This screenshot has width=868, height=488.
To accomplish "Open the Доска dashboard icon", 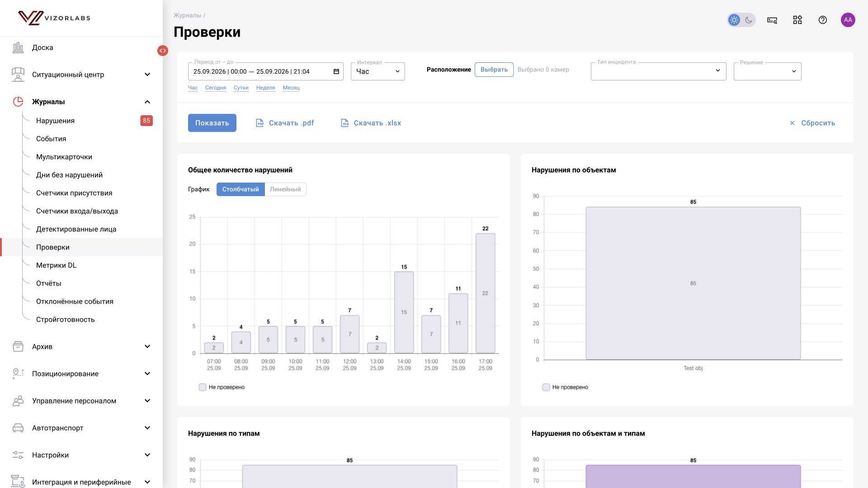I will [x=18, y=47].
